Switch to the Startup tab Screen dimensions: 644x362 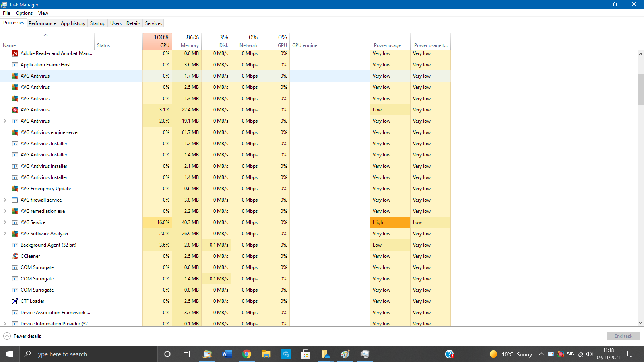click(x=98, y=23)
